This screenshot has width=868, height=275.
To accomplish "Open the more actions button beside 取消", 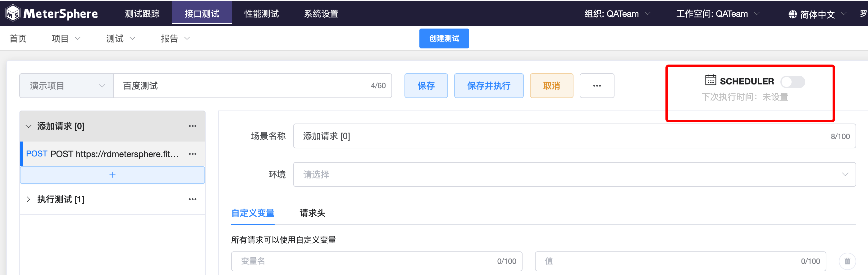I will [597, 86].
